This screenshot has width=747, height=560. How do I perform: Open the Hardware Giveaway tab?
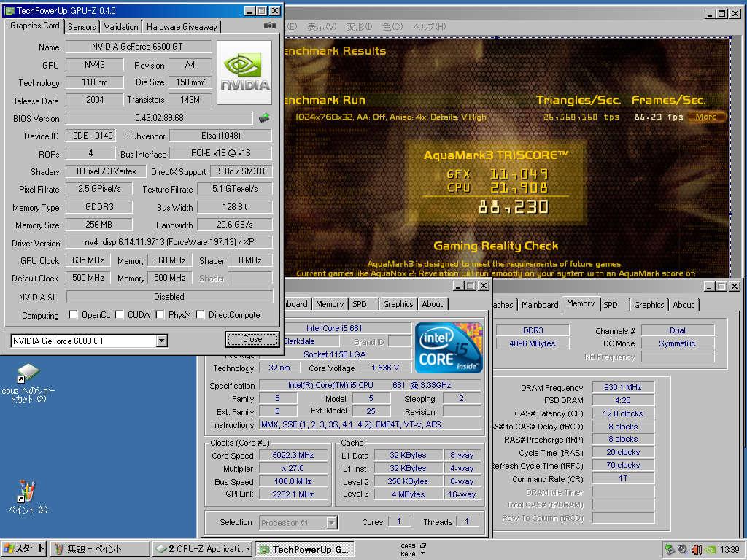pyautogui.click(x=182, y=27)
